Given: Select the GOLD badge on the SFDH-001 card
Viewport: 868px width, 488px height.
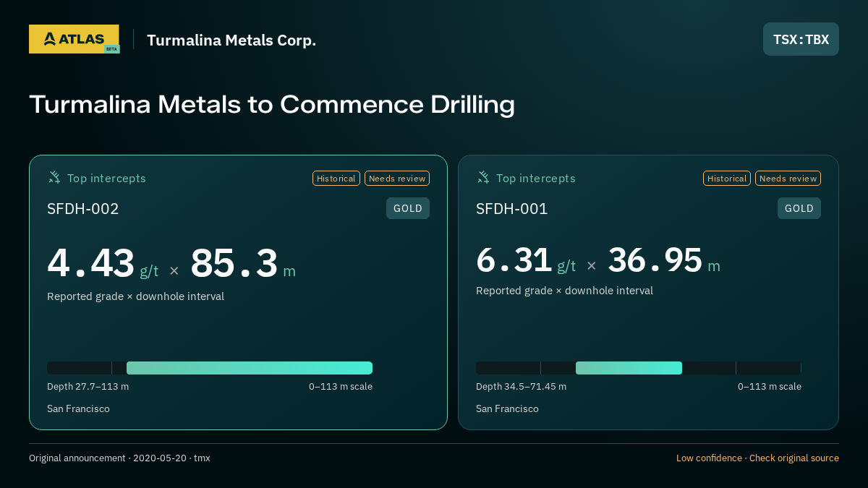Looking at the screenshot, I should [799, 208].
